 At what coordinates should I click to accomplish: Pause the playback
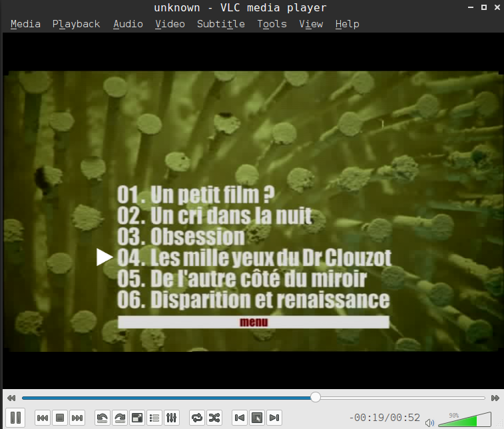[x=15, y=418]
